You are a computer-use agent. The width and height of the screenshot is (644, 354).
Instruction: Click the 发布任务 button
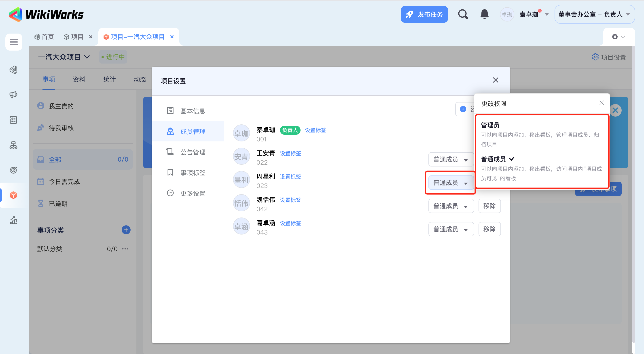[424, 14]
